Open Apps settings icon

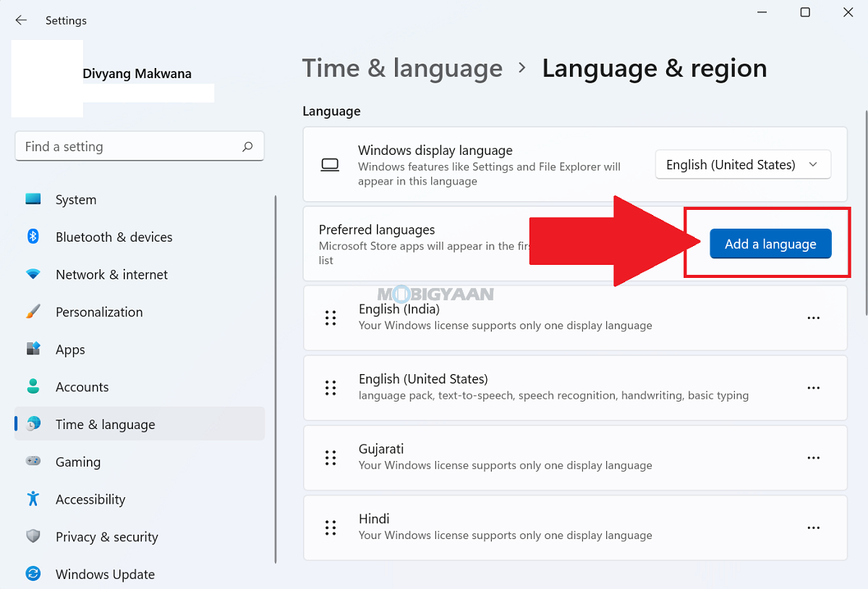coord(33,349)
